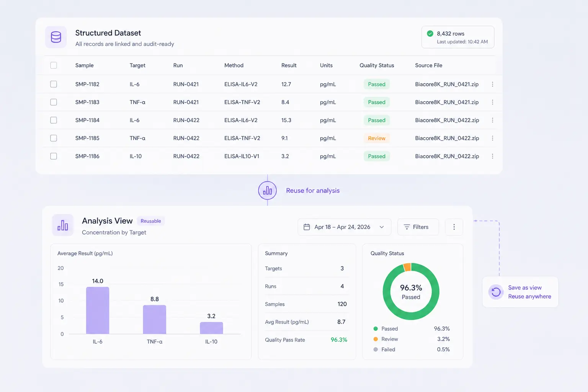This screenshot has width=588, height=392.
Task: Click the IL-10 bar in chart
Action: (x=211, y=328)
